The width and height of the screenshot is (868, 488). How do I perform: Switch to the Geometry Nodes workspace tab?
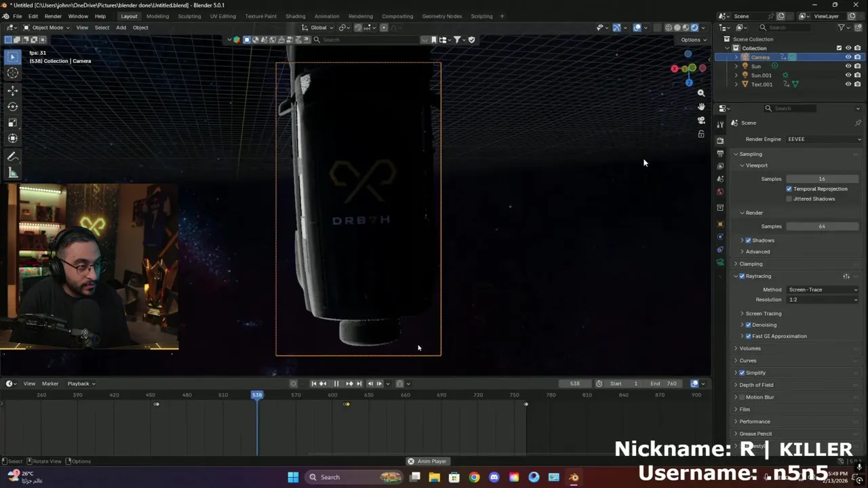pyautogui.click(x=441, y=16)
